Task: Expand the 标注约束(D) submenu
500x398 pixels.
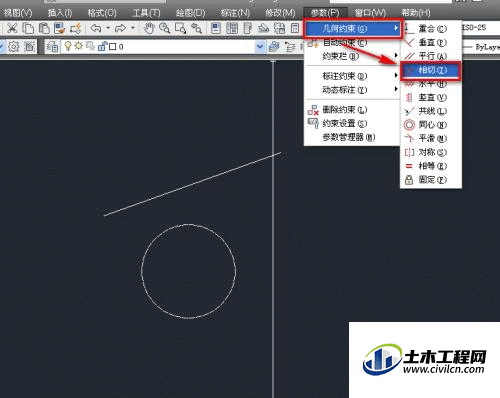Action: (353, 76)
